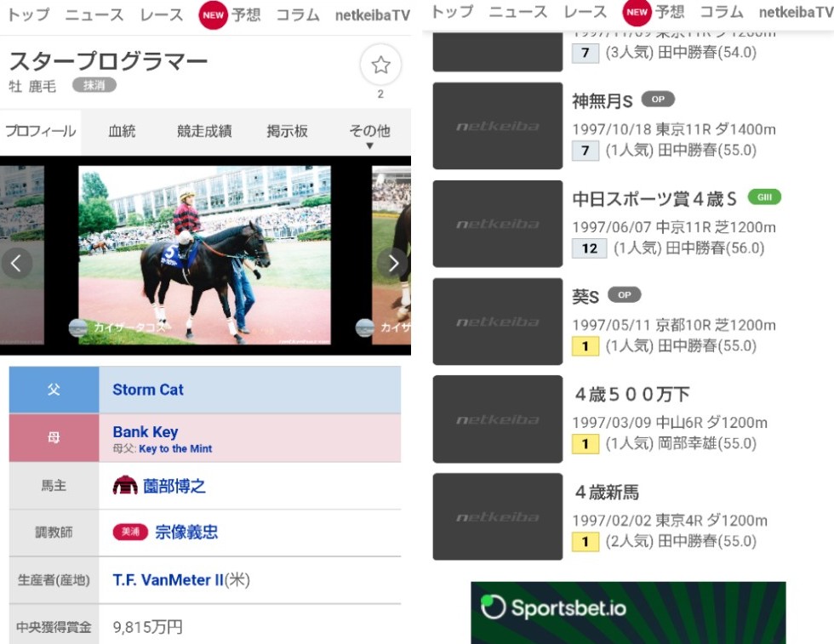
Task: Click GIII grade badge beside 中日スポーツ賞4歳S
Action: coord(764,197)
